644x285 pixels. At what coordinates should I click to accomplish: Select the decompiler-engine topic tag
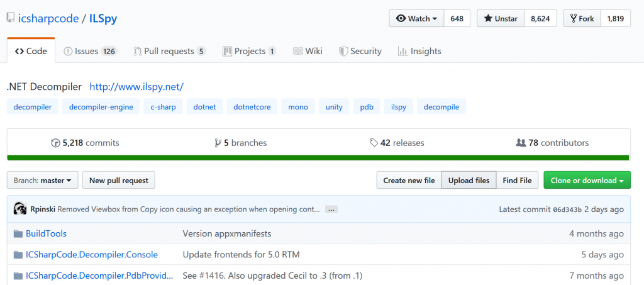(x=101, y=107)
